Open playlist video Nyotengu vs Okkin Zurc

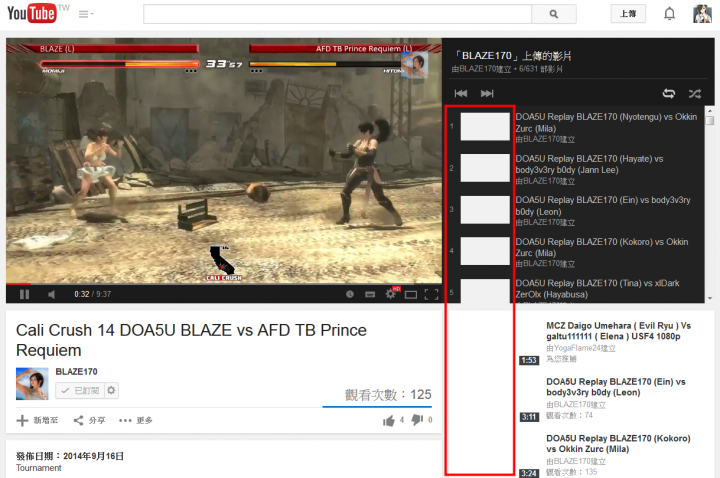tap(606, 123)
